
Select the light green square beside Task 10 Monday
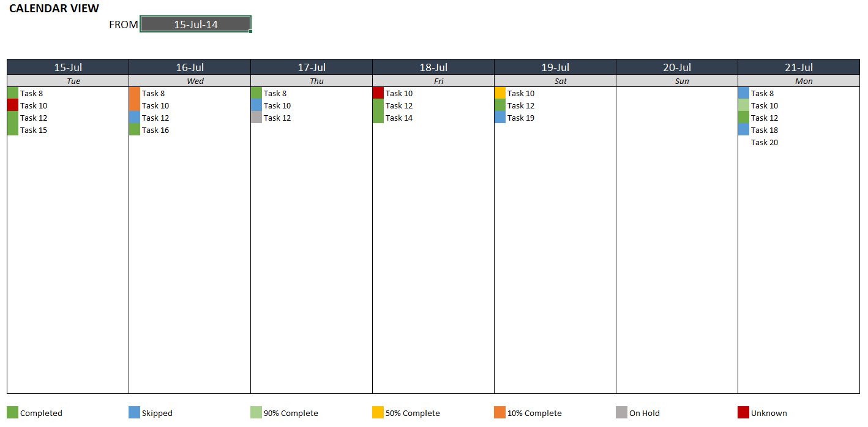click(744, 105)
